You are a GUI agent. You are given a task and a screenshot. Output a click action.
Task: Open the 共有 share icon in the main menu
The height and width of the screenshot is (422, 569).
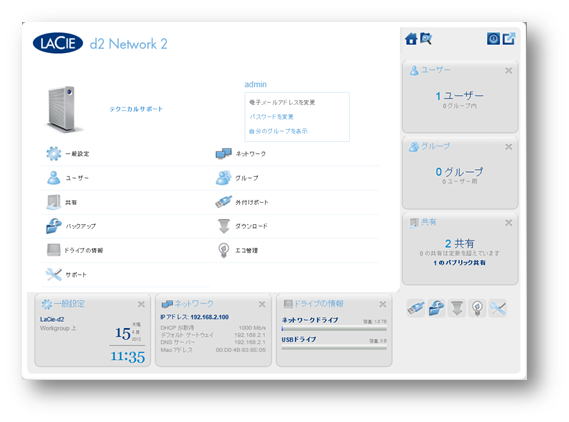click(54, 202)
